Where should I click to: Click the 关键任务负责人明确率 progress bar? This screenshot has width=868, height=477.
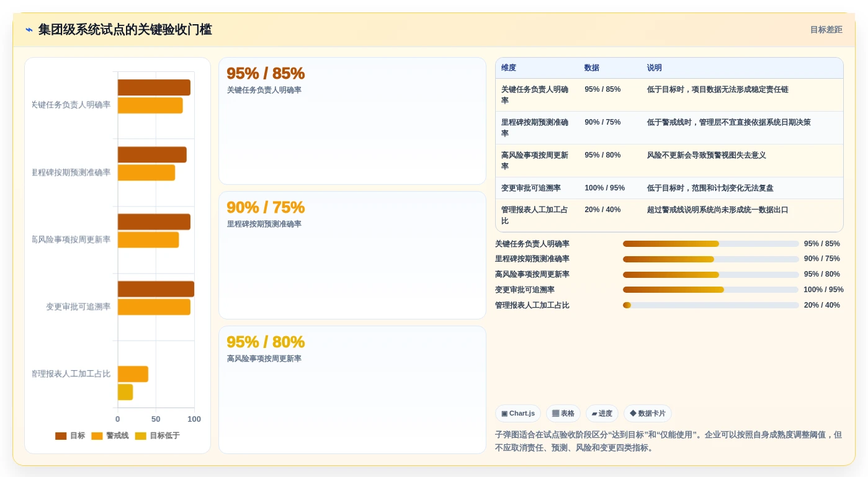[710, 244]
